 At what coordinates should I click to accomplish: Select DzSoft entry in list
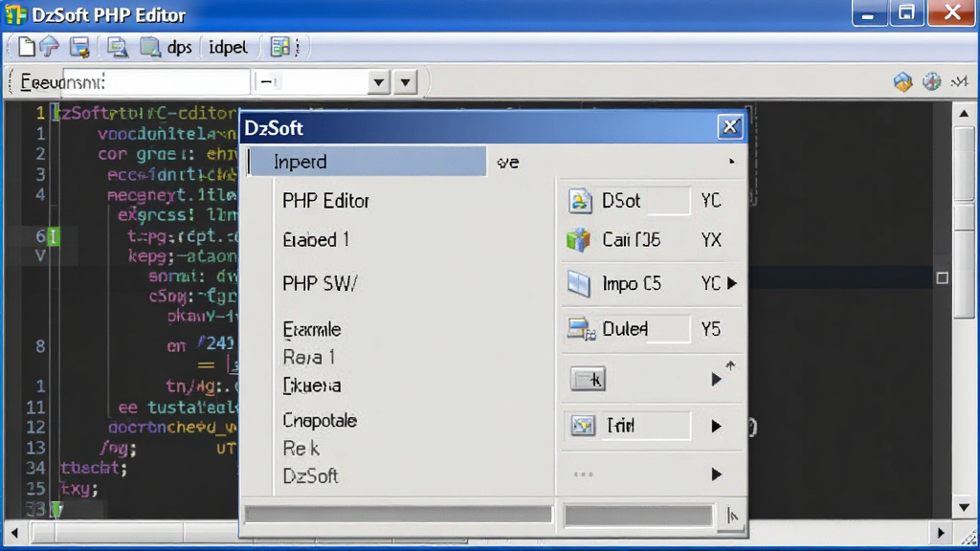tap(310, 476)
